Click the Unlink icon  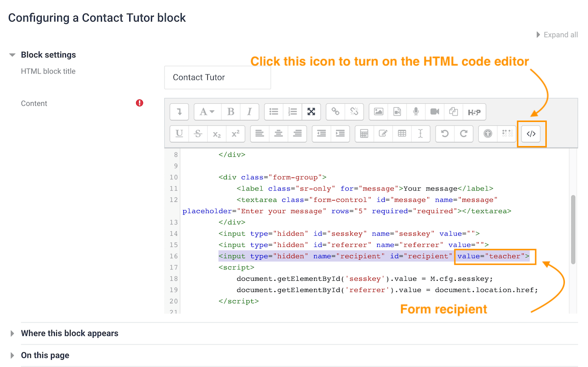pos(354,112)
